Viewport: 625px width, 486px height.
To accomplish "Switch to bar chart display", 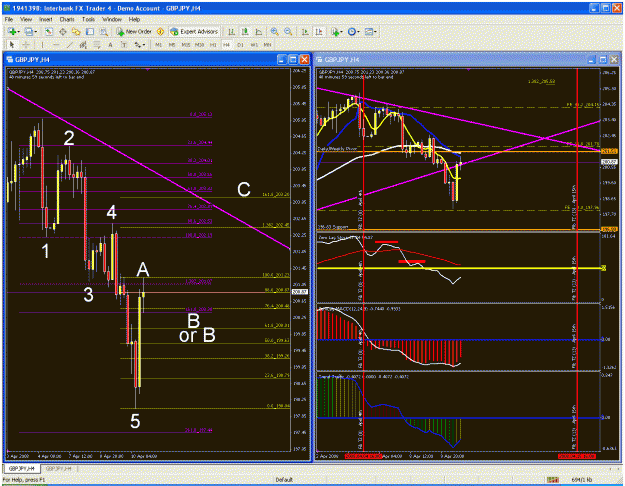I will pos(231,31).
